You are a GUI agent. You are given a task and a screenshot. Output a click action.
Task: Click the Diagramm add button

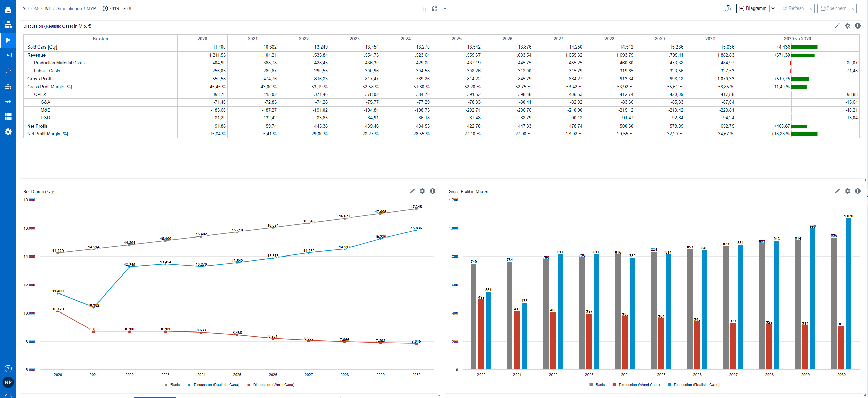753,8
